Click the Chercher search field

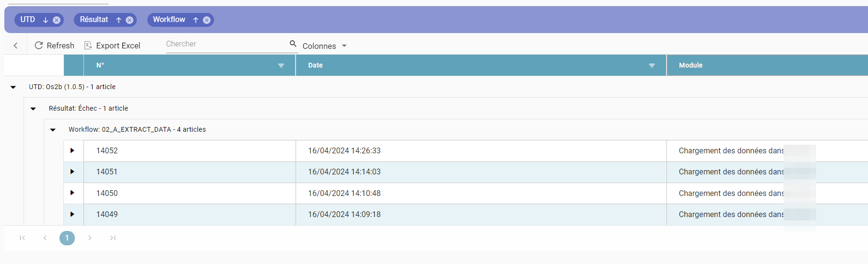[226, 44]
